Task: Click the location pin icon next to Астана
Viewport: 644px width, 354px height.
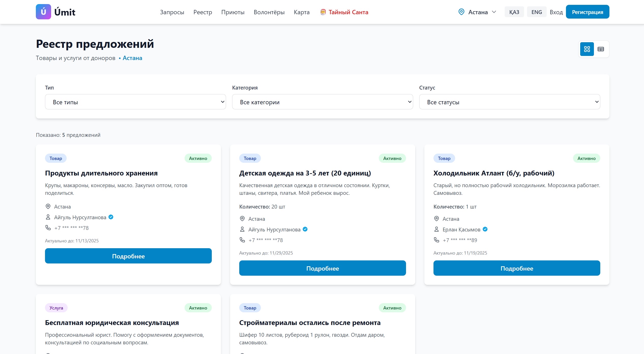Action: click(461, 12)
